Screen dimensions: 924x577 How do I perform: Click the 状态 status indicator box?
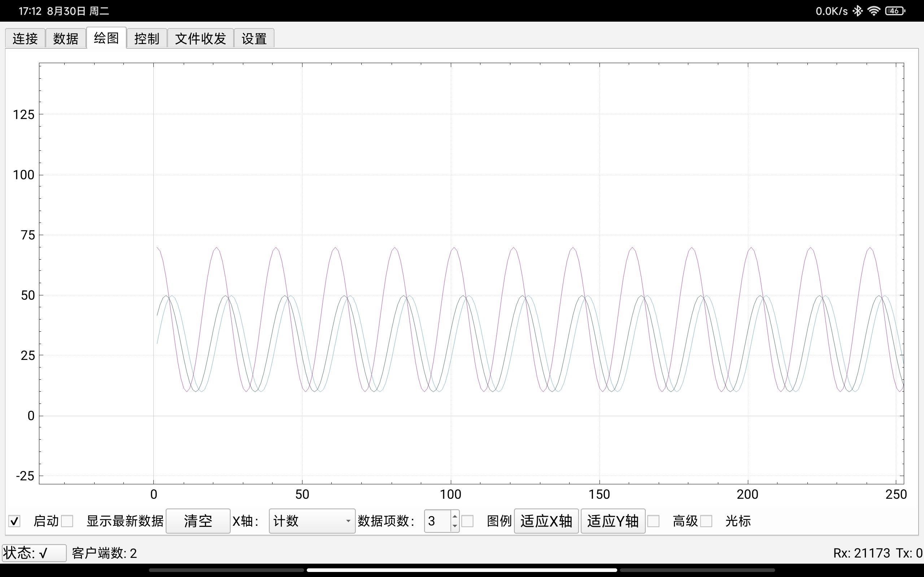(34, 553)
